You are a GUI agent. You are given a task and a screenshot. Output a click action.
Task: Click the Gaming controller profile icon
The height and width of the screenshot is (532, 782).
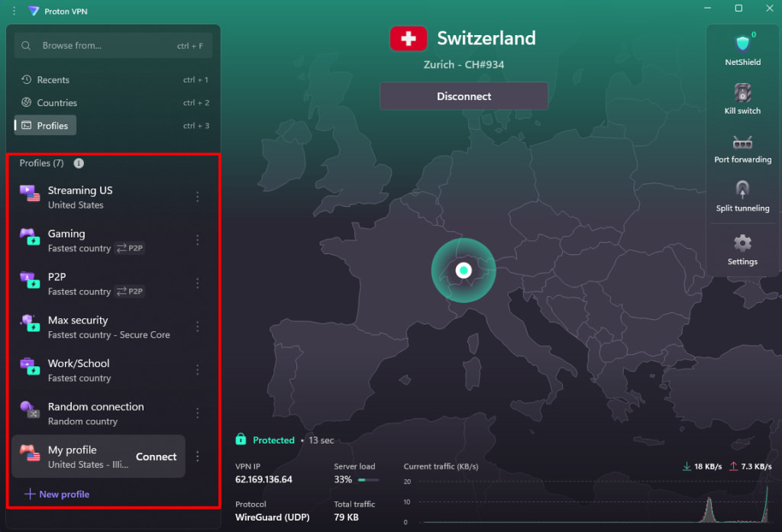[x=30, y=237]
